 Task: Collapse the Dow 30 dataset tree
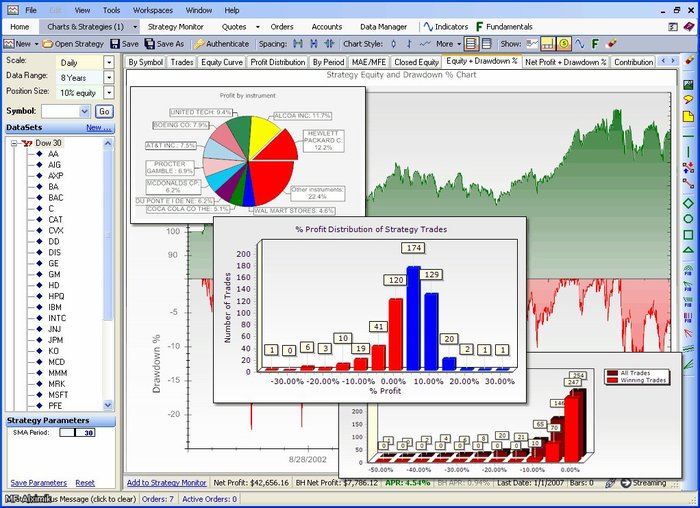[15, 143]
